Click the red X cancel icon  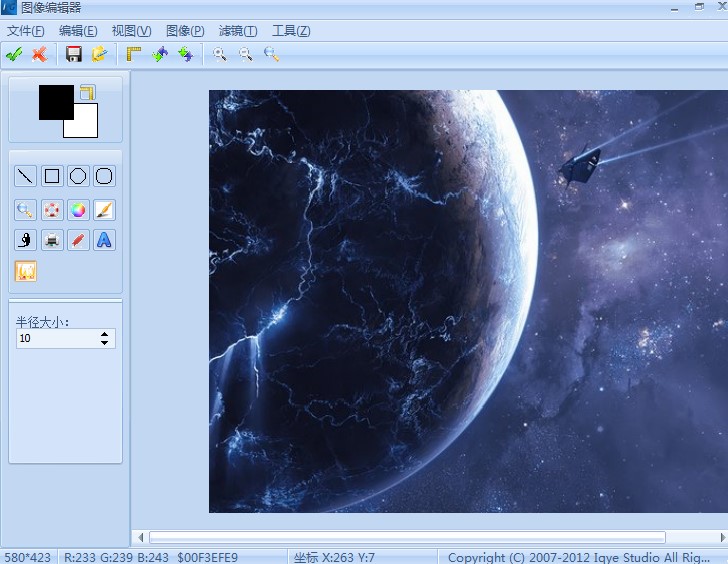coord(39,54)
